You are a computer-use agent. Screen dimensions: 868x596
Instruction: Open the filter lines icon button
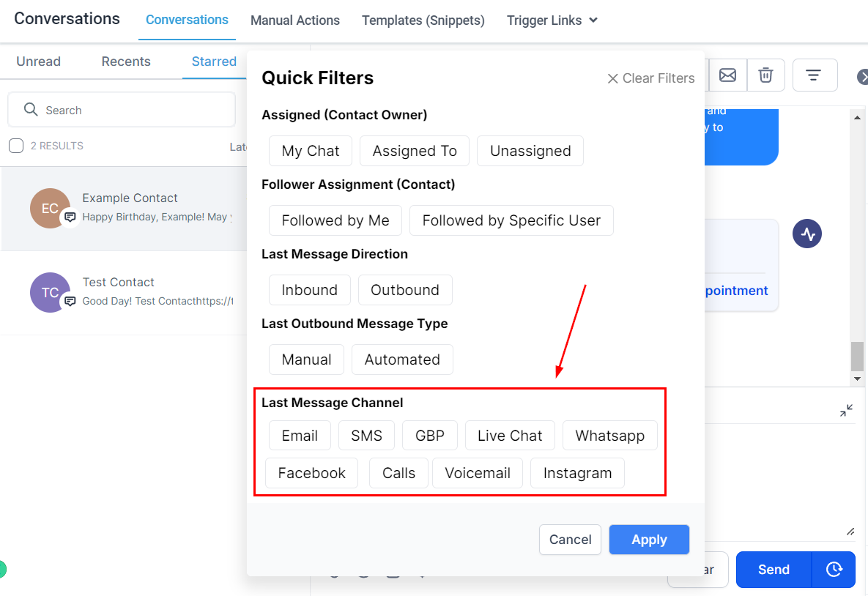tap(815, 75)
